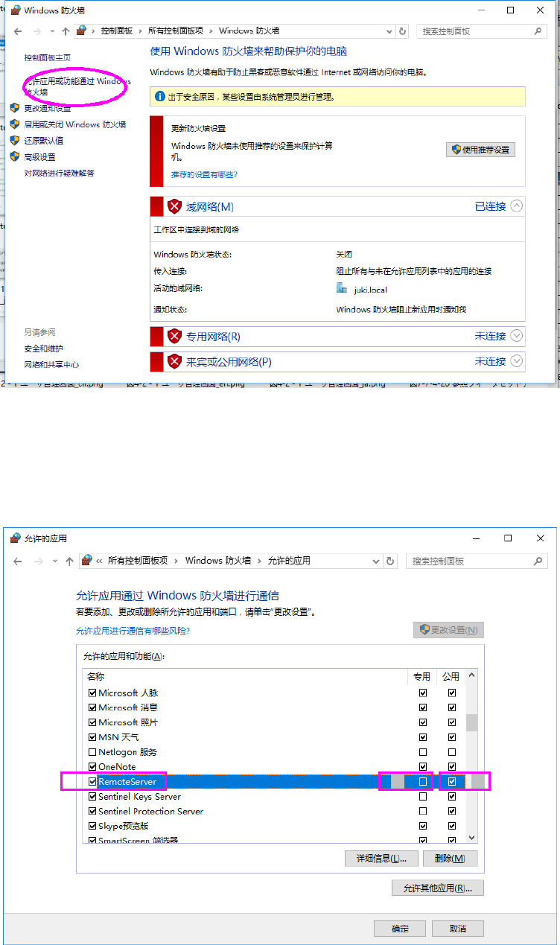Screen dimensions: 560x945
Task: Click allowed apps list scrollbar thumb
Action: tap(472, 722)
